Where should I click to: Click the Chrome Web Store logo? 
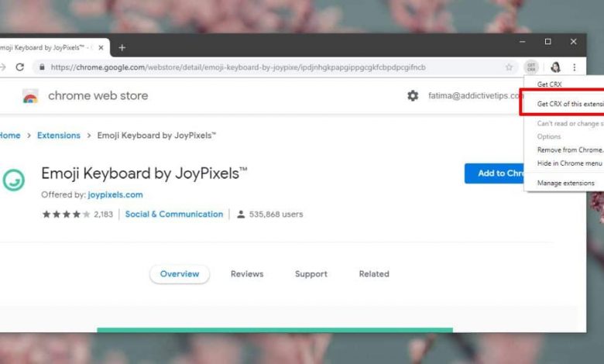(30, 97)
